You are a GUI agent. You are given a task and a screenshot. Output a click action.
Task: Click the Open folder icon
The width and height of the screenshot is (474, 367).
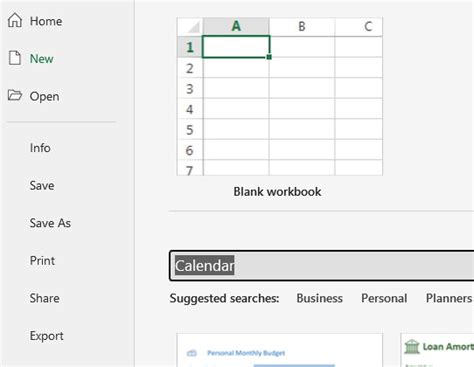click(15, 95)
